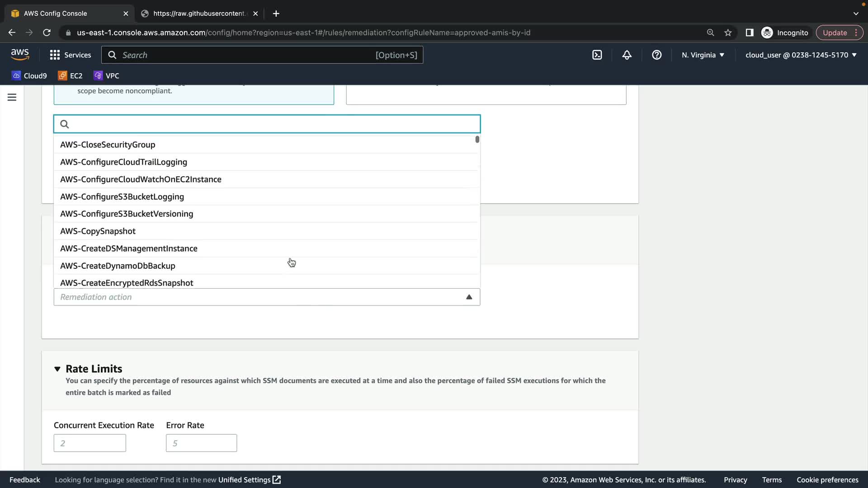
Task: Collapse the Rate Limits section
Action: pos(57,369)
